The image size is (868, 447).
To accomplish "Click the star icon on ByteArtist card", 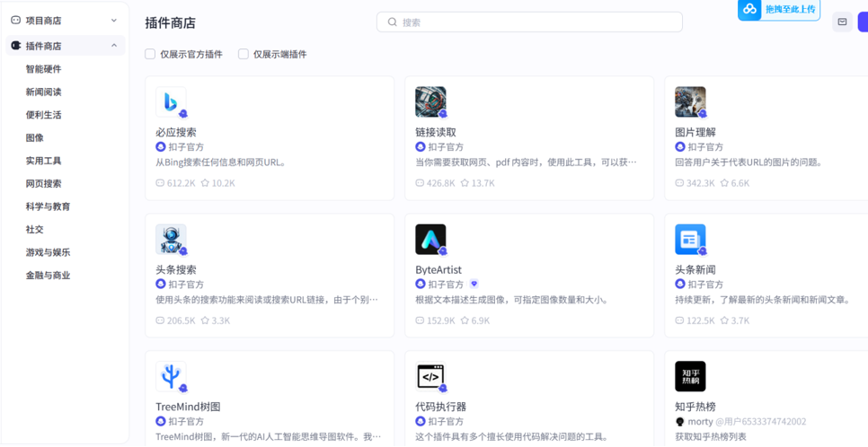I will point(465,320).
